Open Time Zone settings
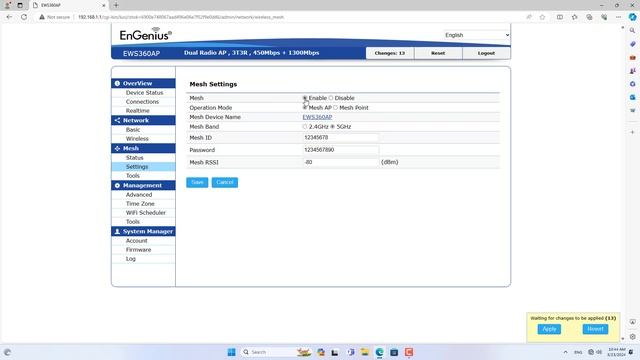This screenshot has width=640, height=360. tap(140, 204)
